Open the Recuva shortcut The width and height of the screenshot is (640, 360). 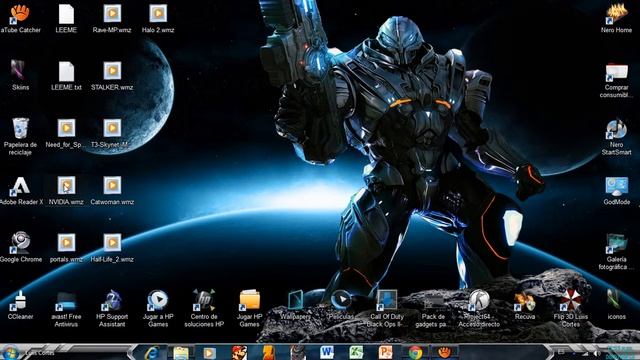524,305
